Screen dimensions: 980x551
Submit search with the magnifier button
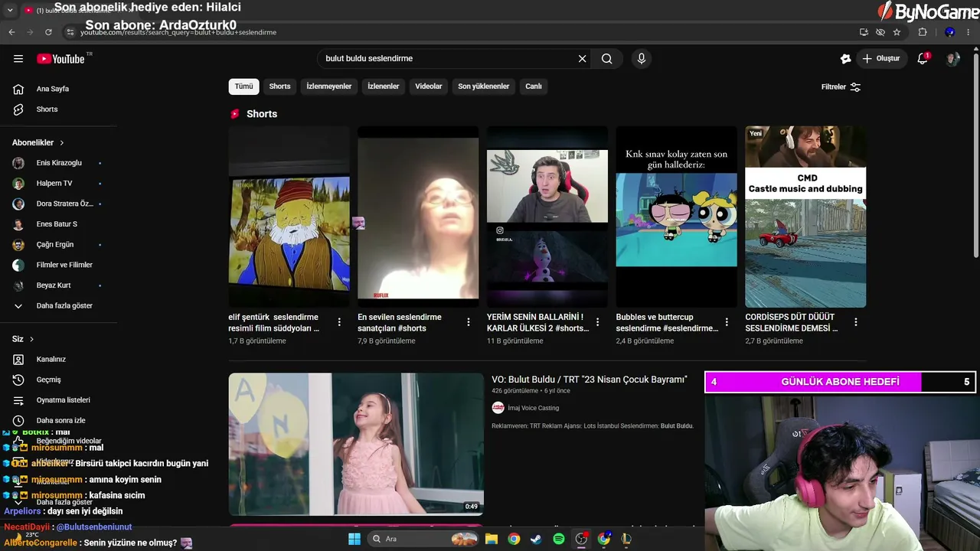607,59
